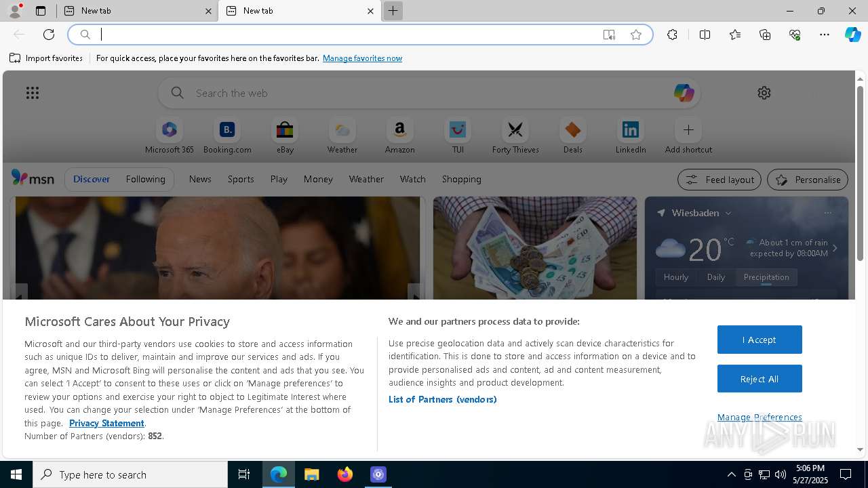Show hidden system tray icons

pyautogui.click(x=731, y=474)
